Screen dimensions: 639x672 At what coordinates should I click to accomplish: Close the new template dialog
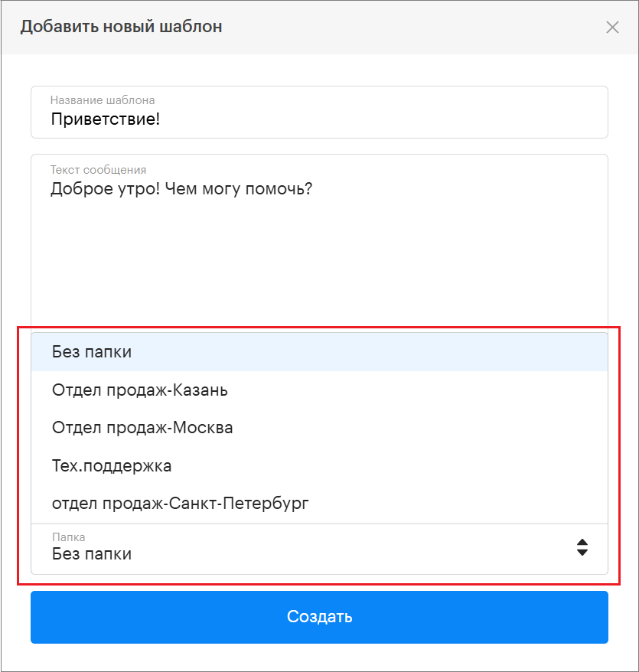(x=612, y=28)
